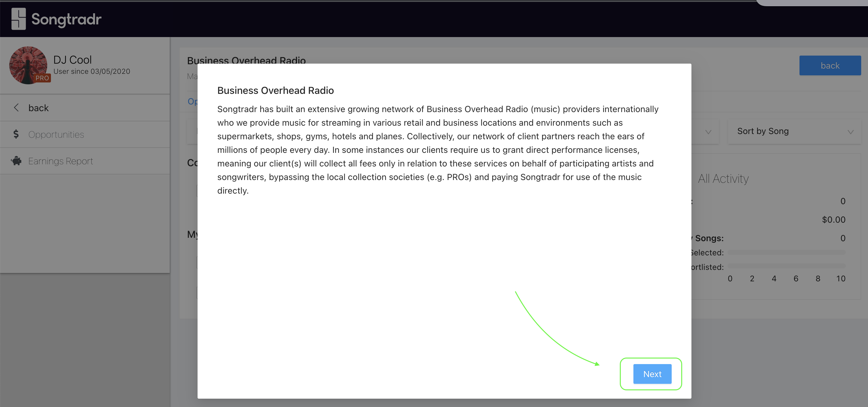Click the Selected progress bar
868x407 pixels.
coord(787,252)
